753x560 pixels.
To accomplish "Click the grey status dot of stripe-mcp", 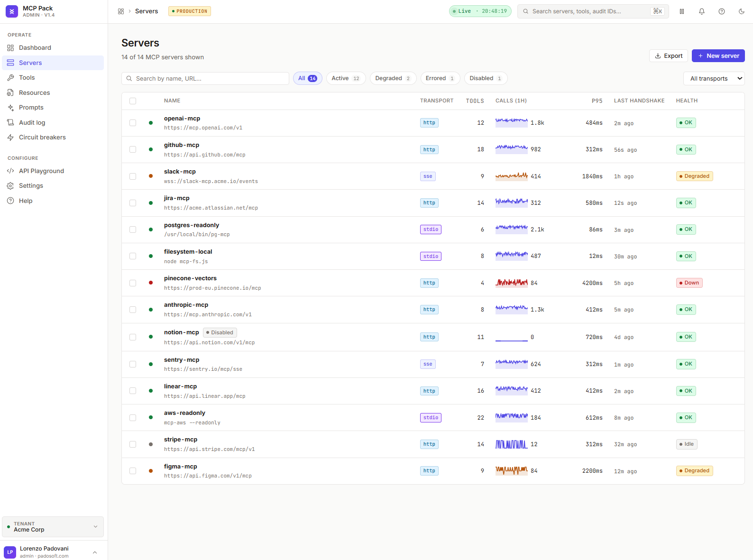I will [151, 444].
